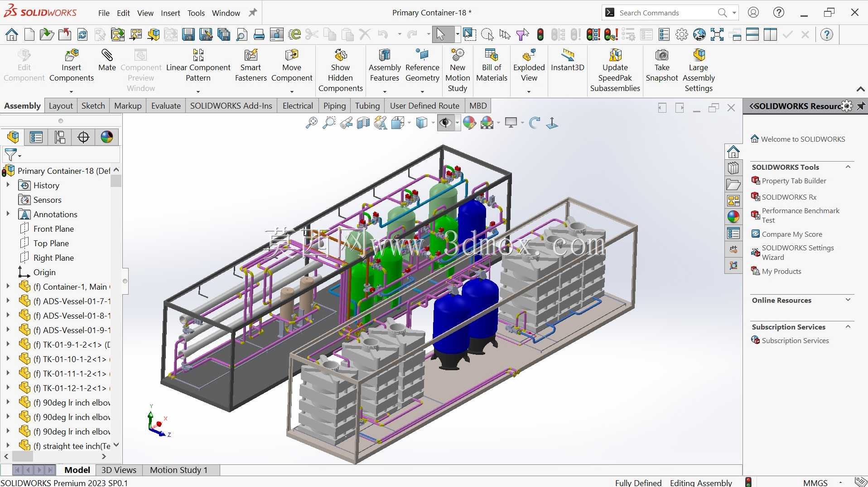Expand the Online Resources section
The image size is (868, 487).
click(848, 300)
